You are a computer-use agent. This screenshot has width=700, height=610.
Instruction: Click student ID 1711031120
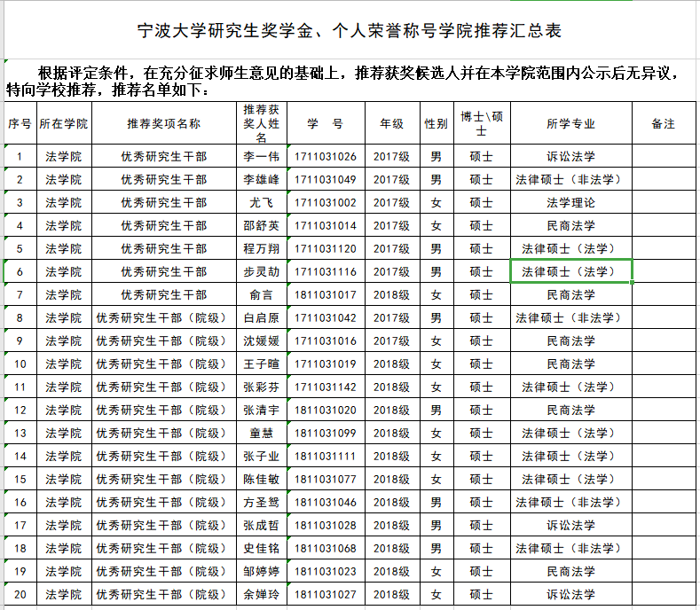pyautogui.click(x=325, y=249)
